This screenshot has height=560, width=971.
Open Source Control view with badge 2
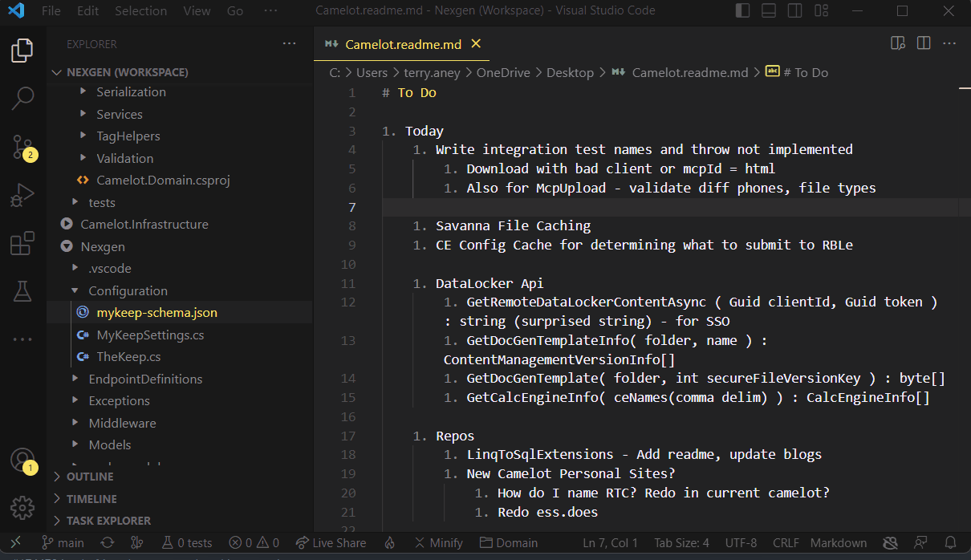(x=22, y=147)
